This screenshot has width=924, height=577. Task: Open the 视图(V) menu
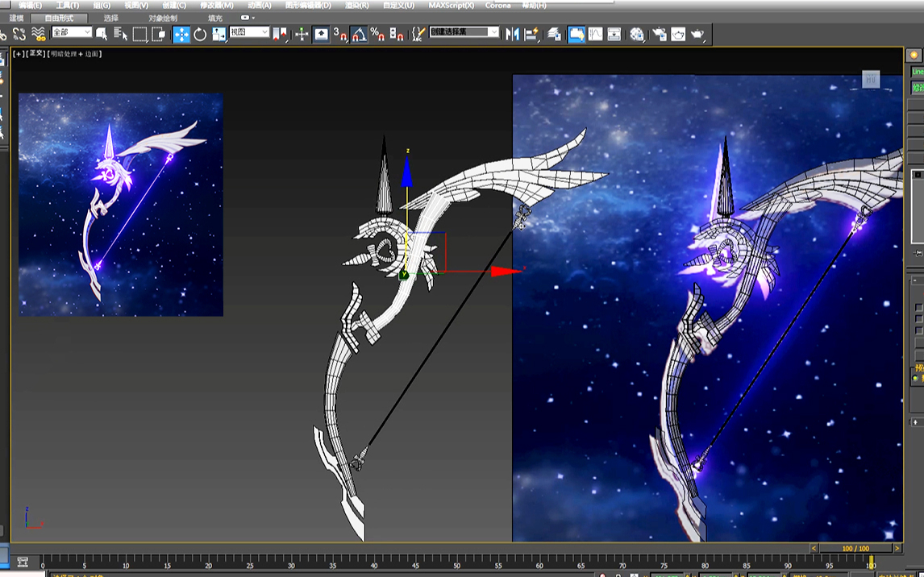point(136,6)
